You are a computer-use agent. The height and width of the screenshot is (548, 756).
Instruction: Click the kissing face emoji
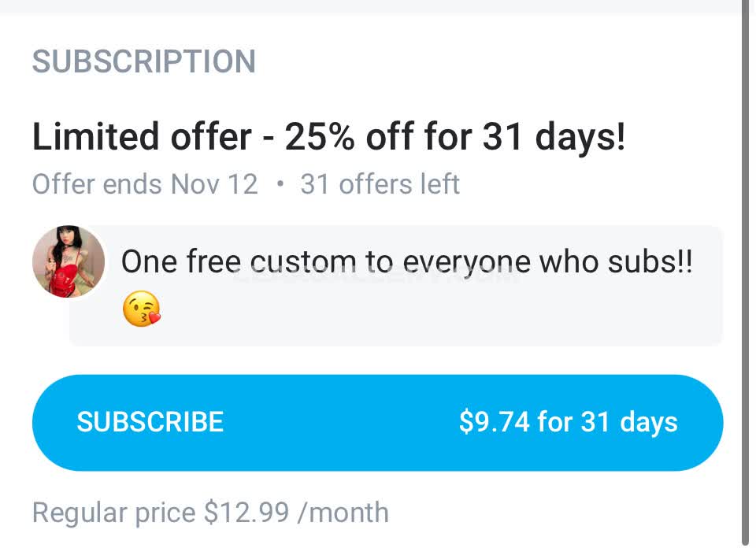point(141,309)
